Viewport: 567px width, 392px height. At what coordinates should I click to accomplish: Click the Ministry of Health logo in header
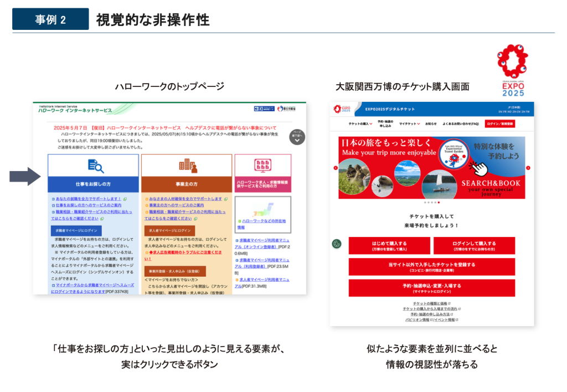[x=286, y=109]
